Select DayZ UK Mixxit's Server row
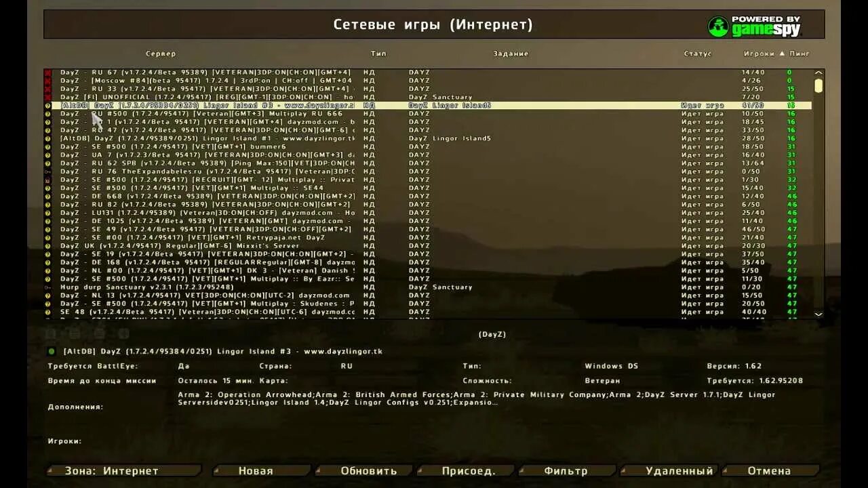The width and height of the screenshot is (868, 488). point(431,245)
